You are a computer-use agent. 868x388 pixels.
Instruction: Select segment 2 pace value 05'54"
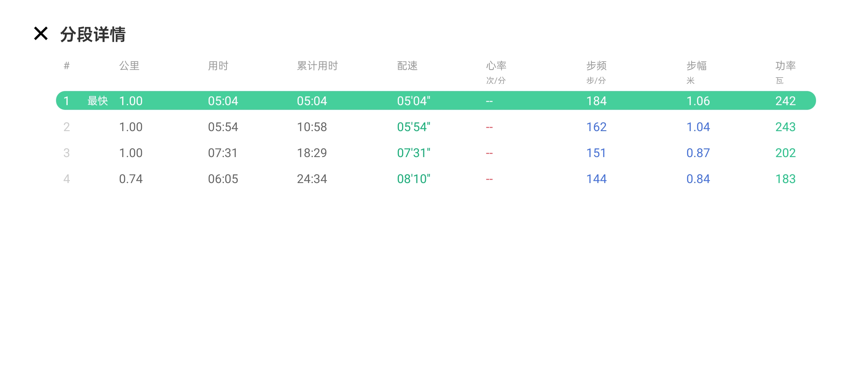413,127
